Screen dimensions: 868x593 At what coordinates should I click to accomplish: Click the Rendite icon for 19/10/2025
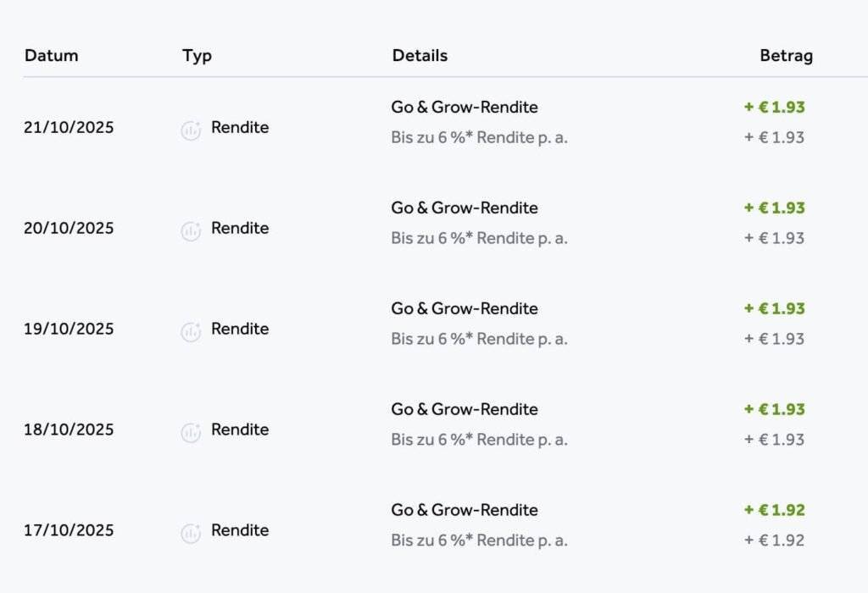[191, 332]
